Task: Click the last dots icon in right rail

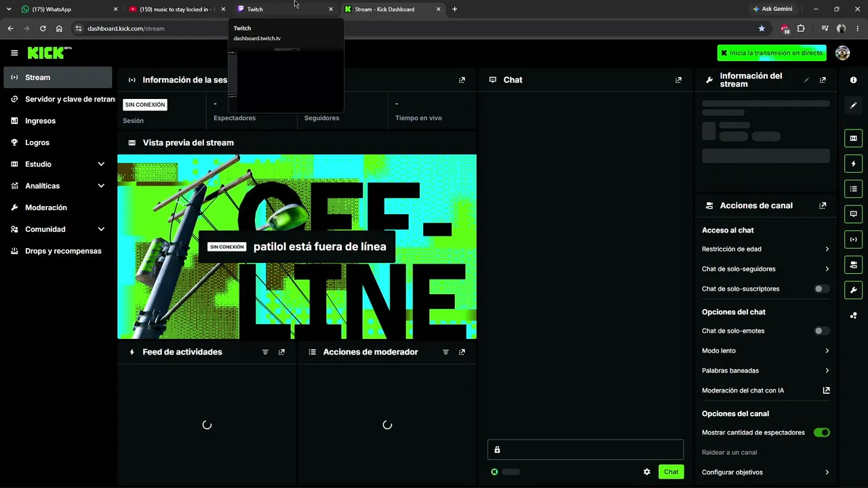Action: coord(853,315)
